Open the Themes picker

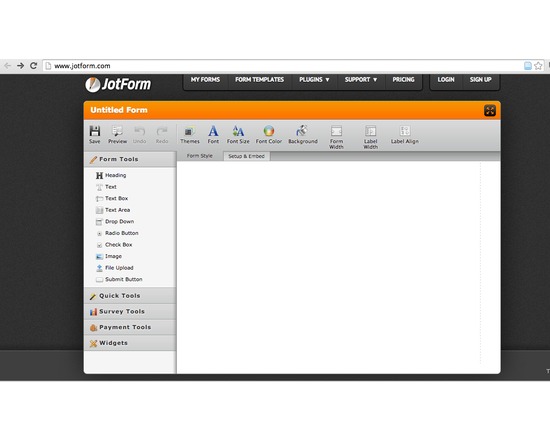pyautogui.click(x=190, y=135)
